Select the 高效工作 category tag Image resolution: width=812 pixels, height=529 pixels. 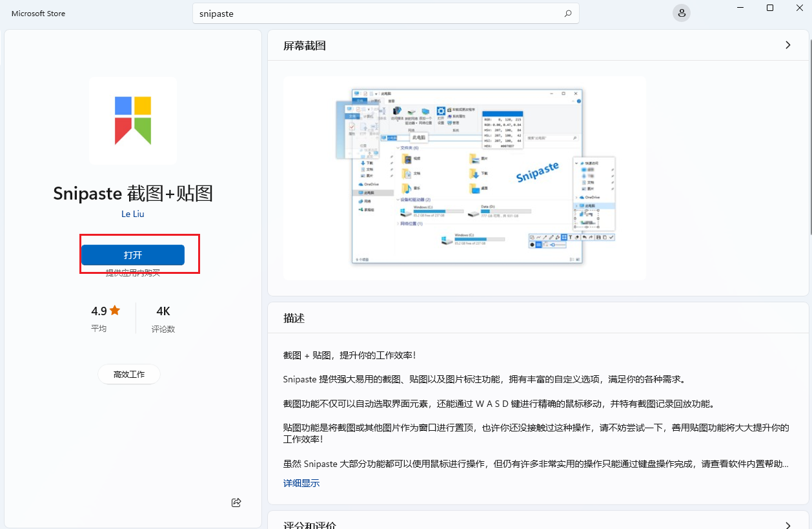point(129,374)
